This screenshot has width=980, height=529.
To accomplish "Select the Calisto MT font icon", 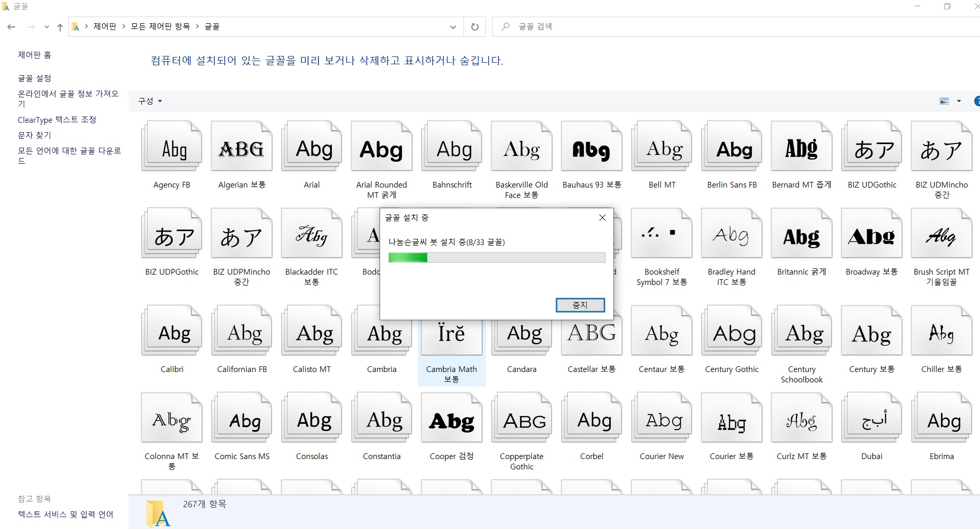I will 312,331.
